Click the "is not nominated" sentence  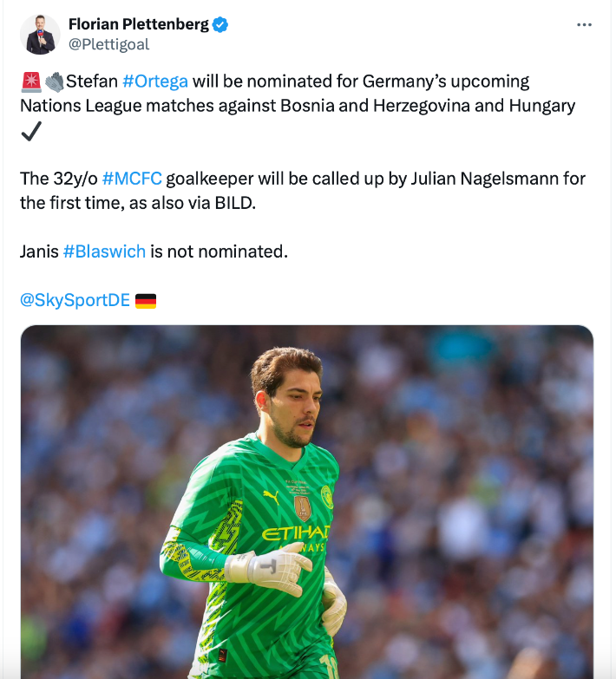pyautogui.click(x=218, y=251)
